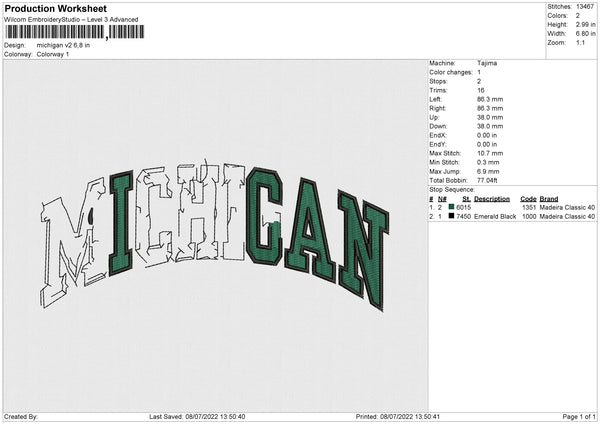
Task: Click the black thread swatch 7450
Action: click(451, 216)
